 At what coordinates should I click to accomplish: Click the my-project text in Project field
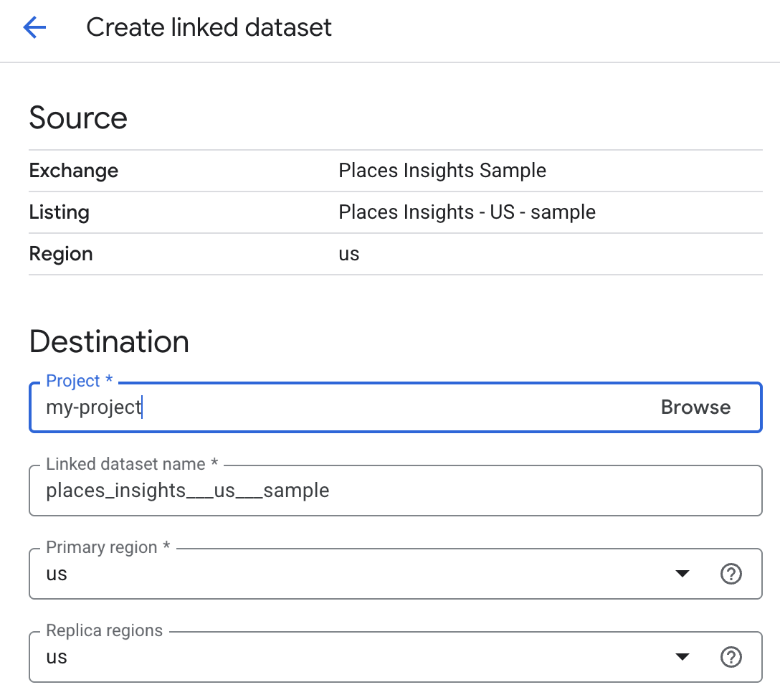pos(92,407)
